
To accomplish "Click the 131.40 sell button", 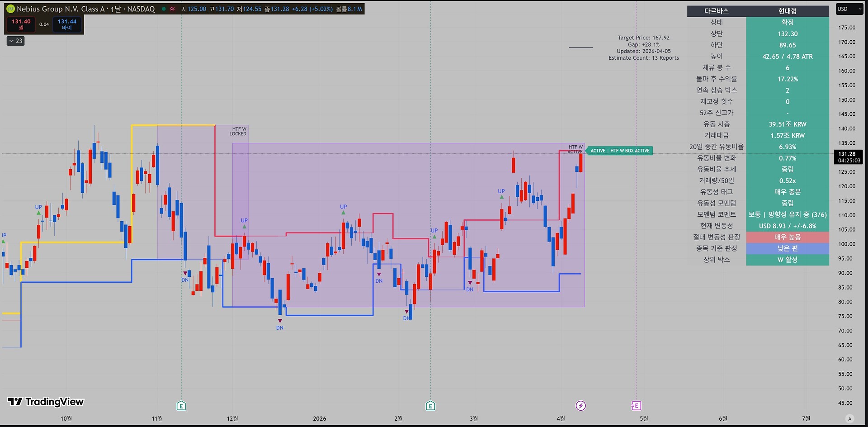I will [x=21, y=24].
